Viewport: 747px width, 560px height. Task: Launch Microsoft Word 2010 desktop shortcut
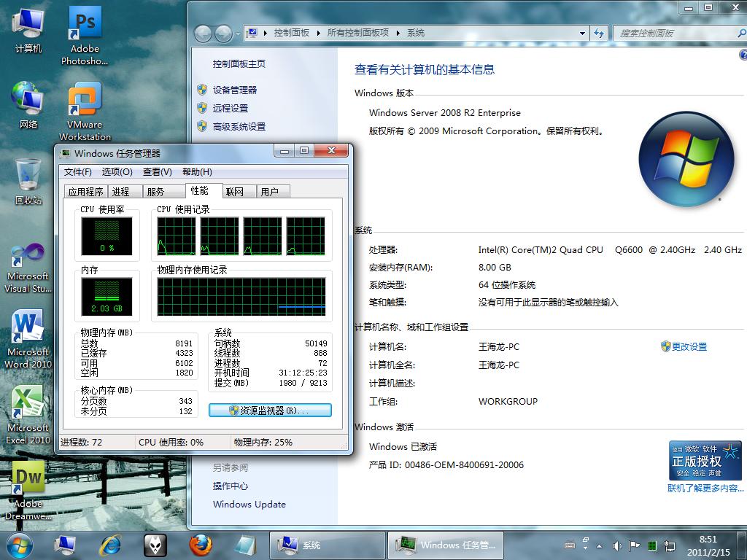(x=28, y=339)
